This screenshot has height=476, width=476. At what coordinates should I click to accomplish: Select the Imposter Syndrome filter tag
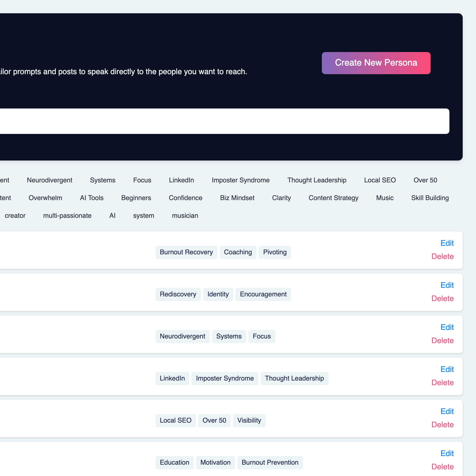240,180
